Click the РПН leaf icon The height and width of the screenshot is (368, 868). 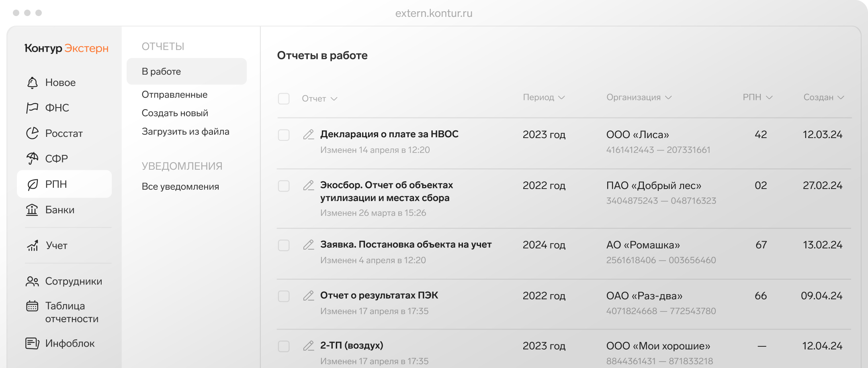pyautogui.click(x=32, y=184)
